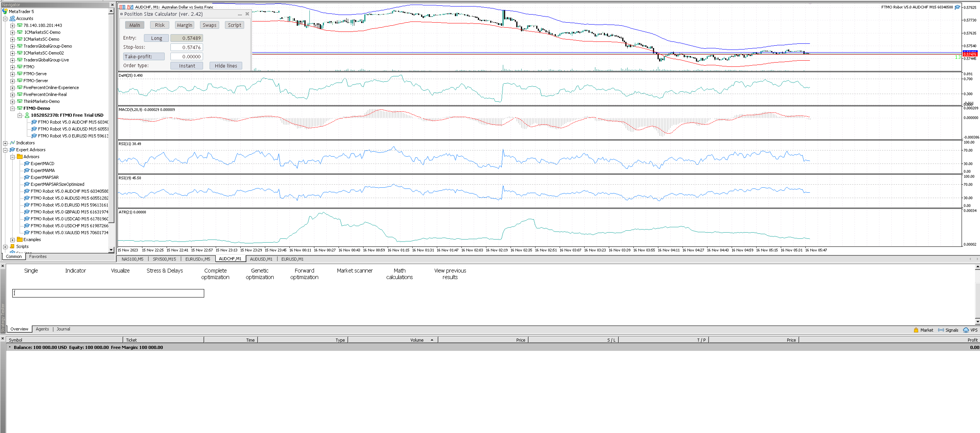Click the Advisors folder icon
The height and width of the screenshot is (433, 980).
click(x=19, y=156)
